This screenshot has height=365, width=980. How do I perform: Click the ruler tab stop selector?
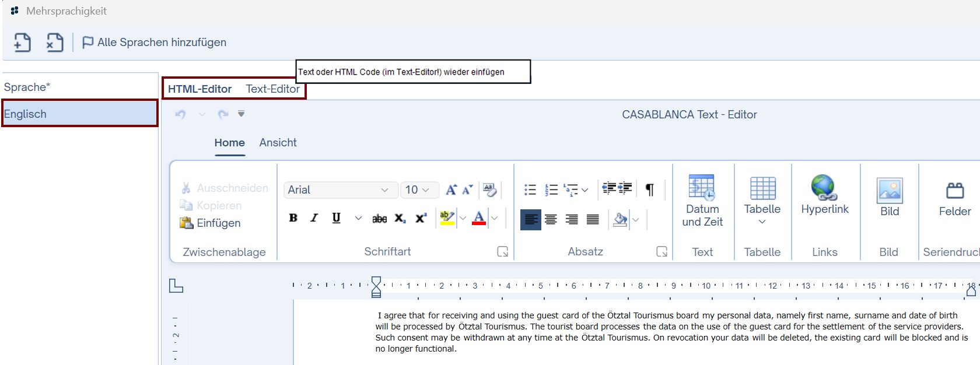pyautogui.click(x=176, y=286)
